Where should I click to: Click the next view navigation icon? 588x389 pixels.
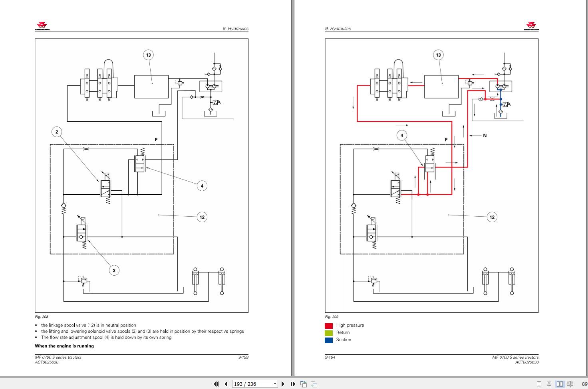point(314,384)
